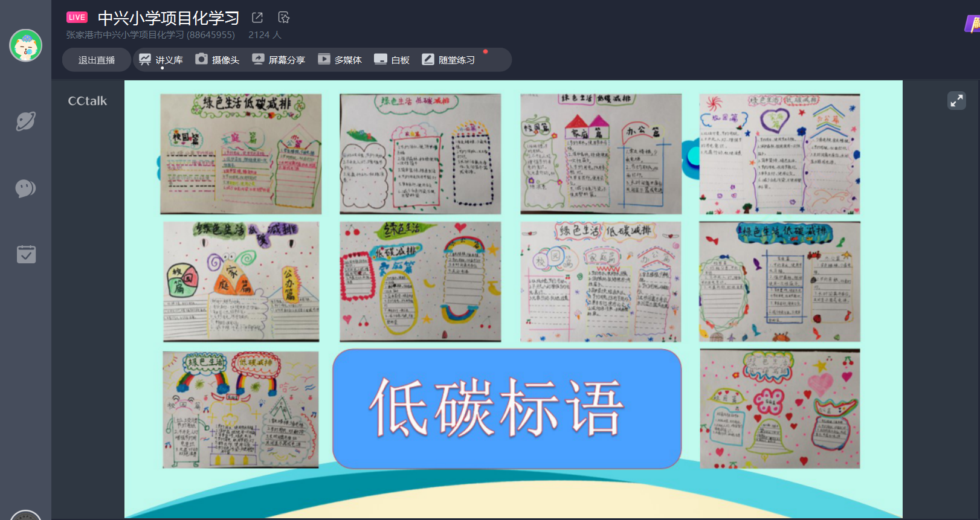Click the 张家港市中兴小学项目化学习 group link
Screen dimensions: 980x520
point(150,35)
